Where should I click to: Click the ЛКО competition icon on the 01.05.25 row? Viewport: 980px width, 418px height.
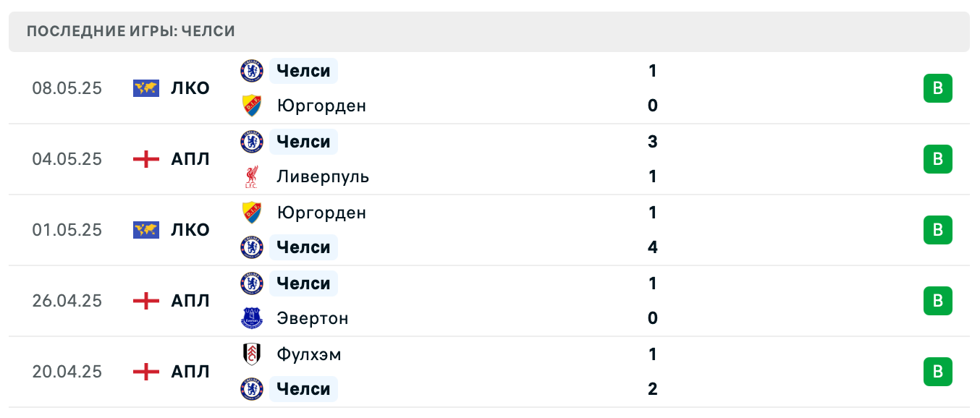pyautogui.click(x=145, y=230)
